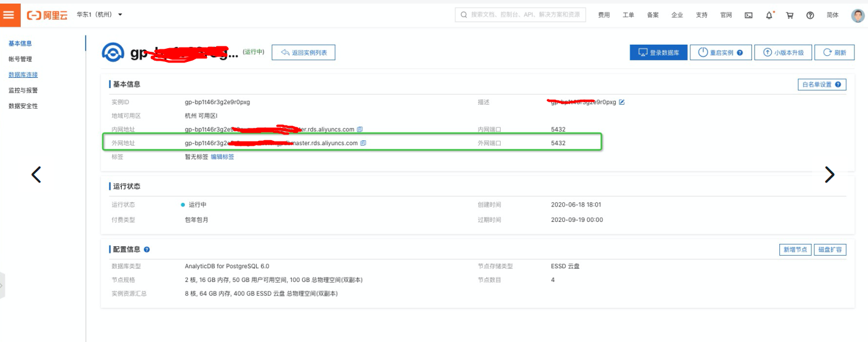
Task: Click the 新增节点 button
Action: tap(795, 250)
